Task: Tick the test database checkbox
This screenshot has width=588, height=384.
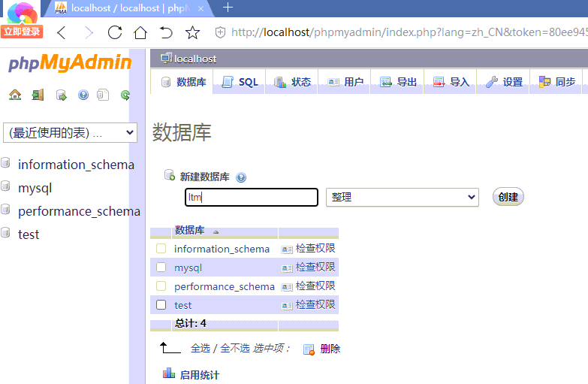Action: [161, 305]
